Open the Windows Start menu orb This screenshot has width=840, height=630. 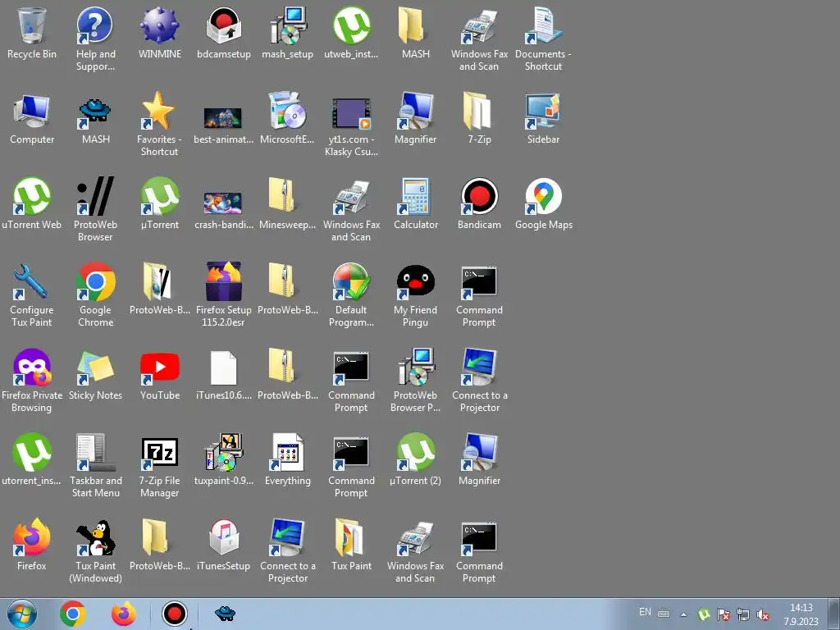(22, 614)
